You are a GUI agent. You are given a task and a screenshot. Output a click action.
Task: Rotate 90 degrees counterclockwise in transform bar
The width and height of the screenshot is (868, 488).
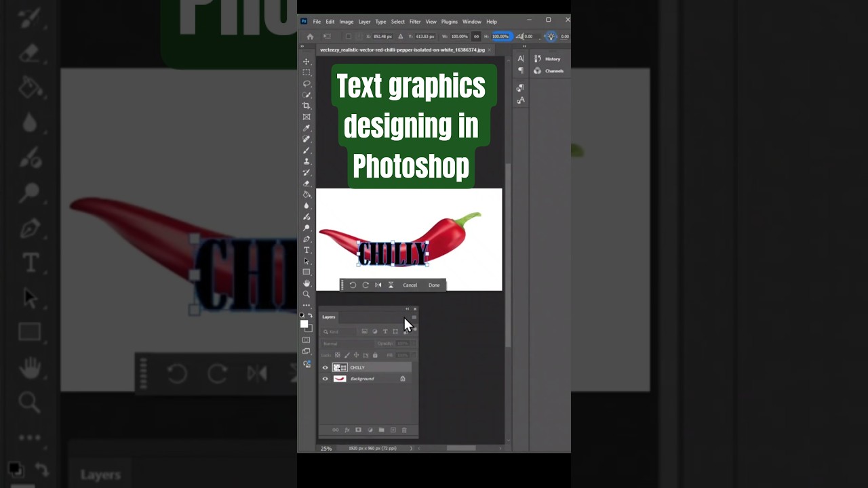[353, 285]
